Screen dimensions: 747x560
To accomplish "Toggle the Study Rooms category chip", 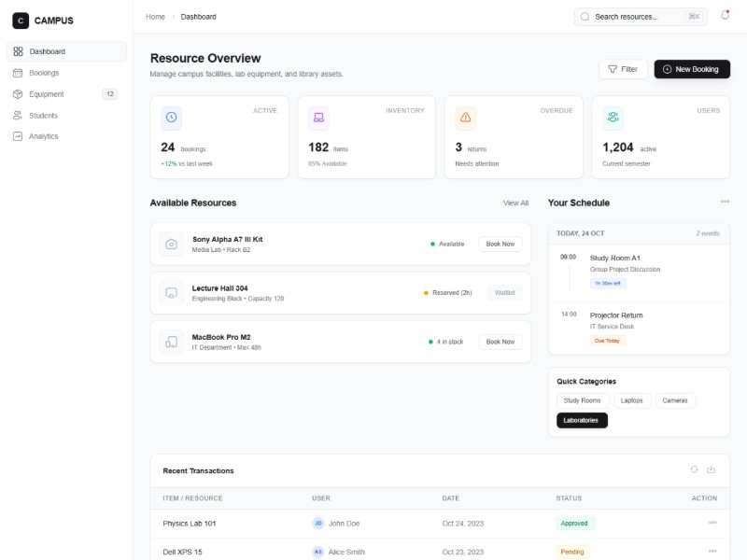I will click(583, 400).
